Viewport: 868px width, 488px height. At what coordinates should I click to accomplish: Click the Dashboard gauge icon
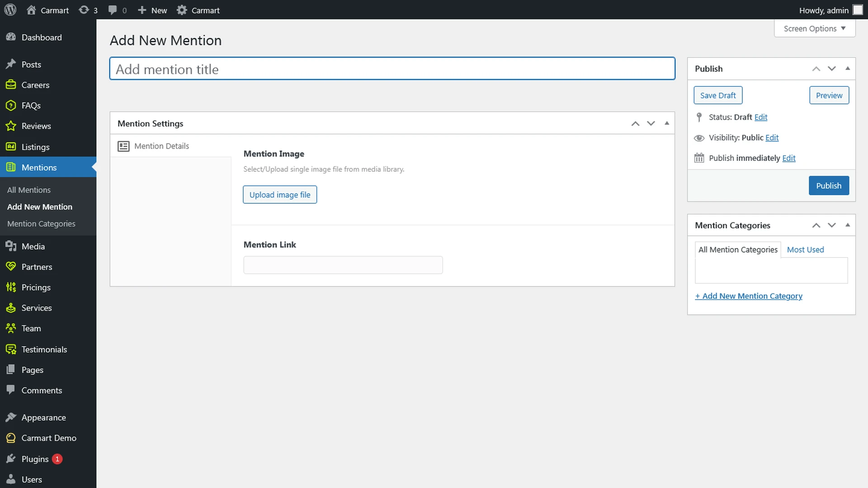tap(11, 37)
